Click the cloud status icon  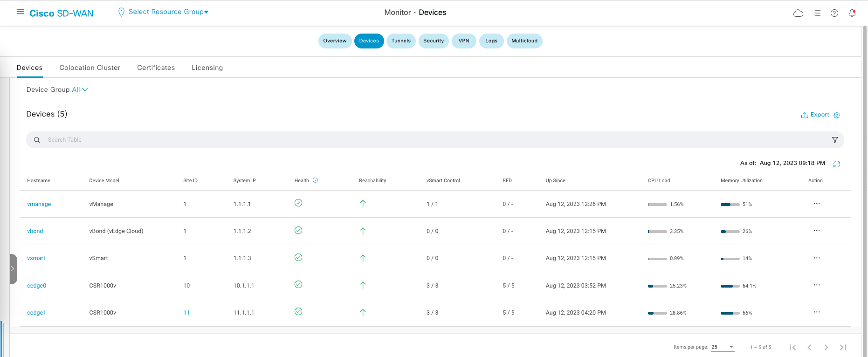click(798, 13)
